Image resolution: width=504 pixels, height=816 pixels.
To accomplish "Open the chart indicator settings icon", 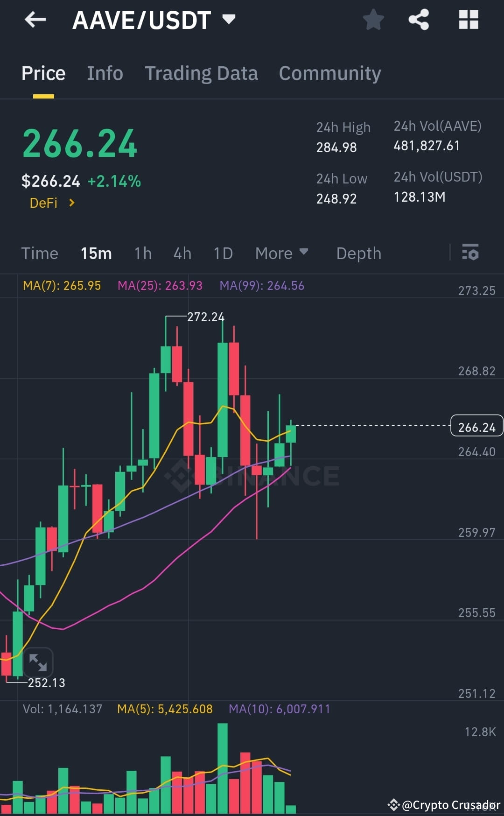I will pyautogui.click(x=470, y=253).
